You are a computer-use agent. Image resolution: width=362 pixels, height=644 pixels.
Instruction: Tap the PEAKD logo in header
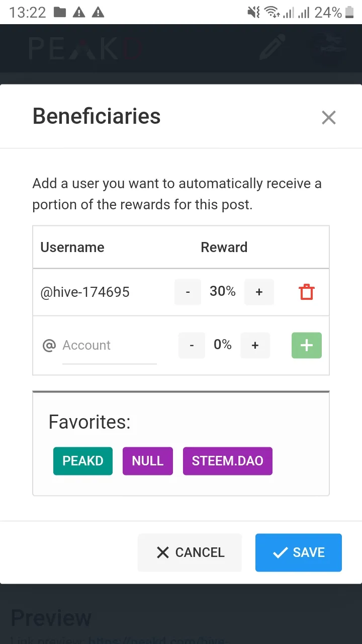tap(85, 49)
